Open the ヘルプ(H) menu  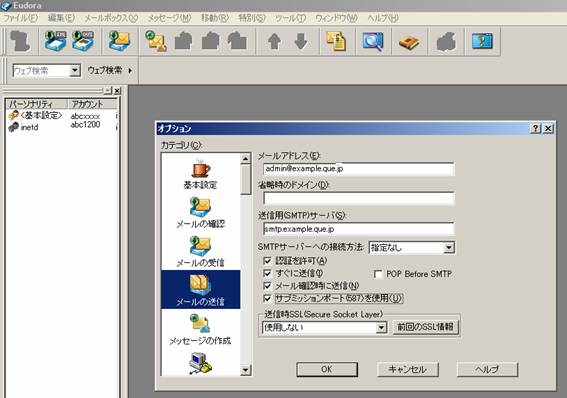coord(383,18)
